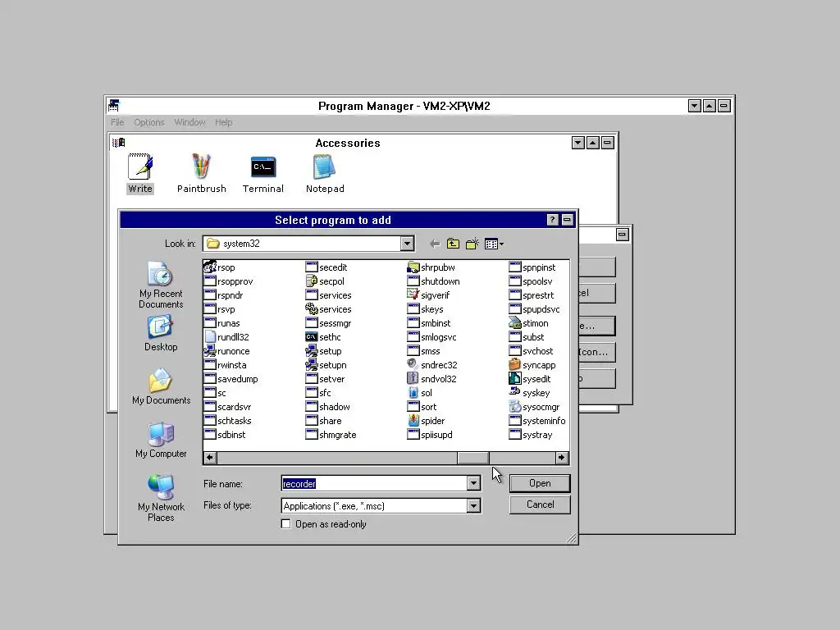Image resolution: width=840 pixels, height=630 pixels.
Task: Select the sndrec32 file
Action: [x=432, y=364]
